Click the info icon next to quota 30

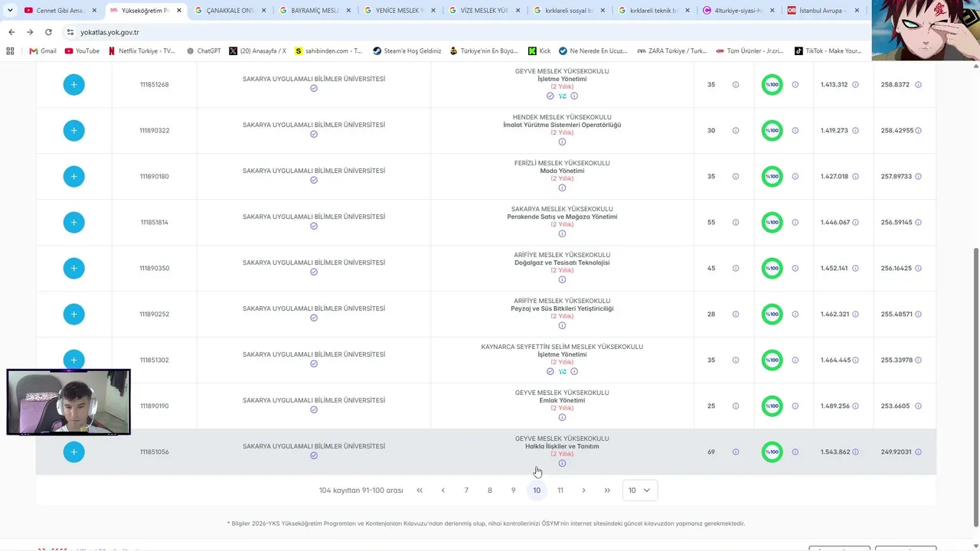point(736,130)
